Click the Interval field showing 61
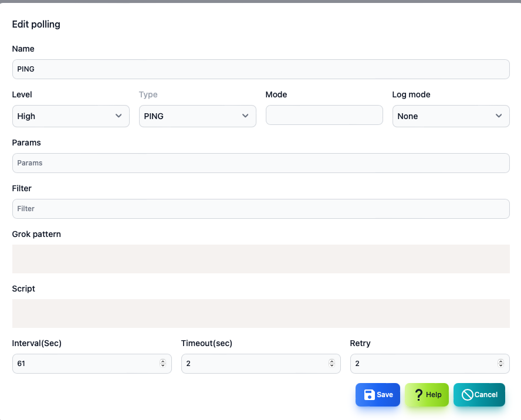The image size is (521, 420). pos(92,364)
